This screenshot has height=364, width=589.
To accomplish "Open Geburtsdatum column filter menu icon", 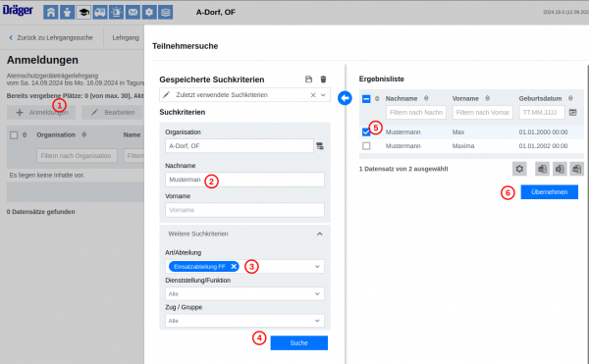I will tap(570, 98).
